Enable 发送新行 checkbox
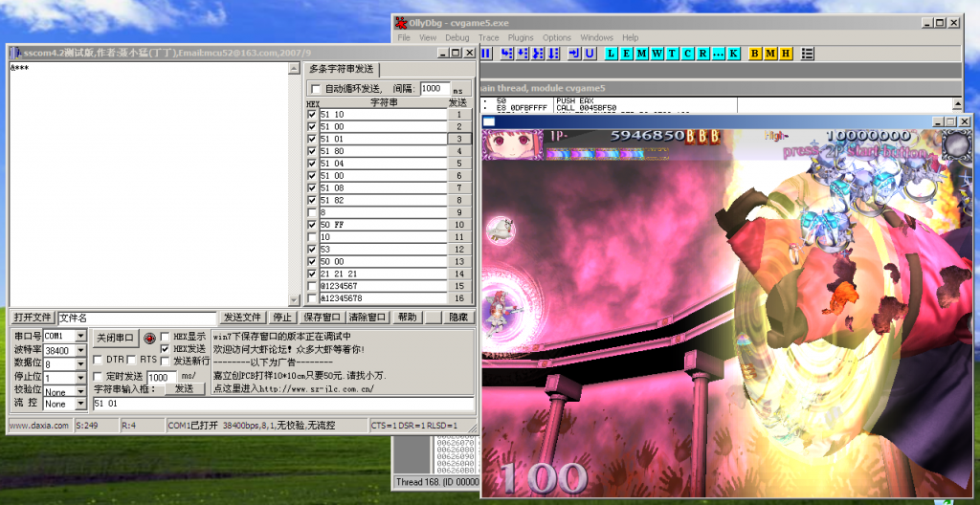 (x=165, y=361)
